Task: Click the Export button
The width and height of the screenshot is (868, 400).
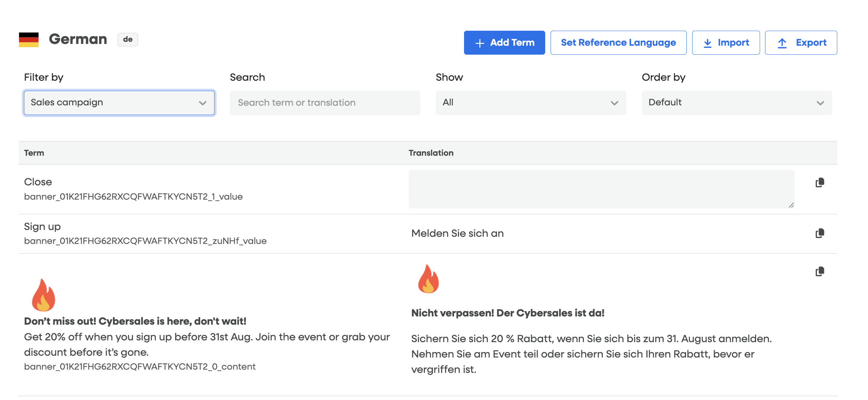Action: tap(801, 43)
